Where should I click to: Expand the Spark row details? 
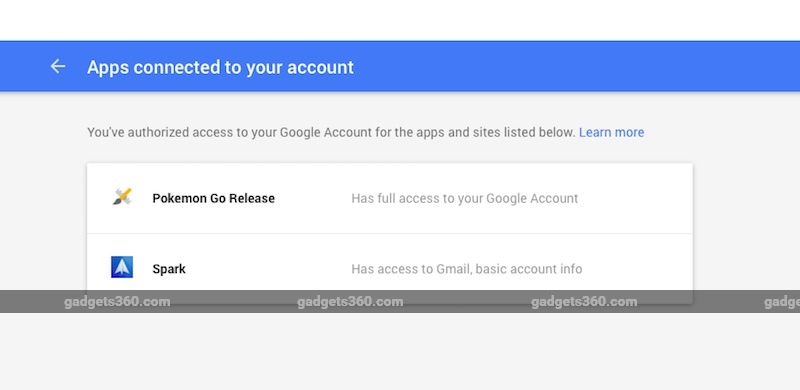point(390,268)
